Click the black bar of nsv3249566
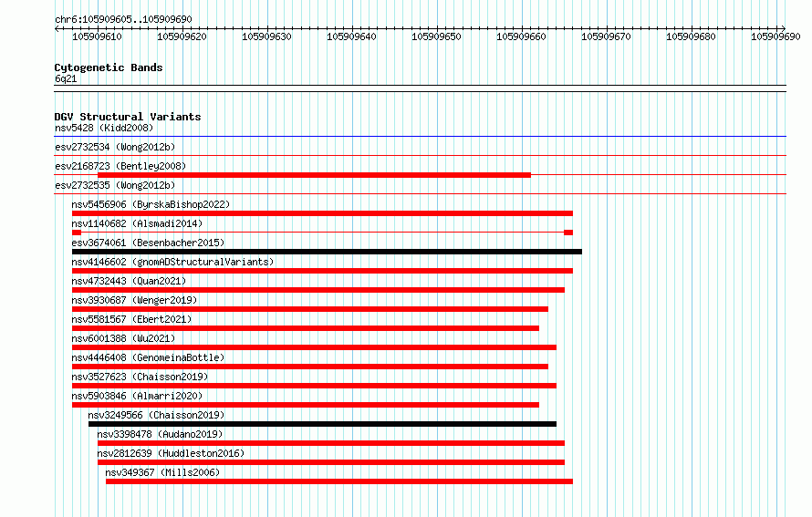This screenshot has height=517, width=812. (x=323, y=424)
